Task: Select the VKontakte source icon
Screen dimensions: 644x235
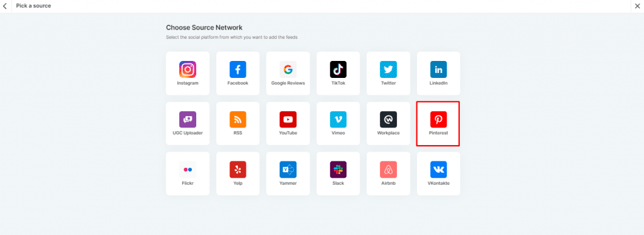Action: click(x=438, y=170)
